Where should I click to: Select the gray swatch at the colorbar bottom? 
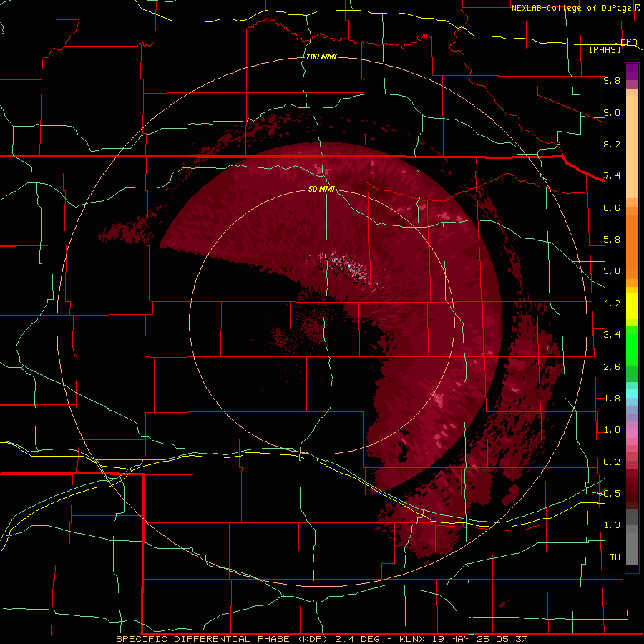pyautogui.click(x=632, y=548)
